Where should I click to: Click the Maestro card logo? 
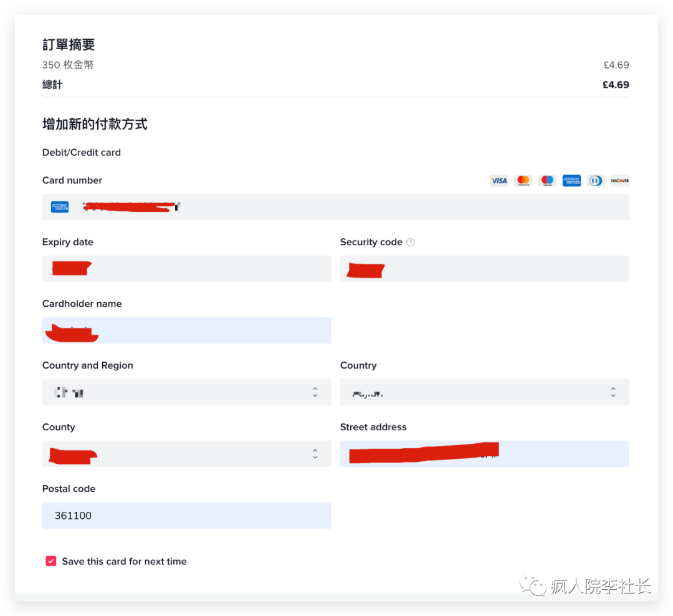pyautogui.click(x=547, y=180)
